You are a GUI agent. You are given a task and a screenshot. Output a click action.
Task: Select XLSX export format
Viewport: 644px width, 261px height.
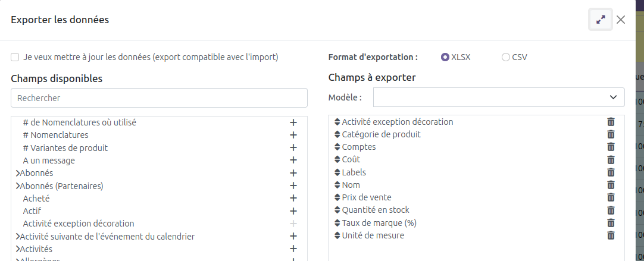click(x=445, y=57)
